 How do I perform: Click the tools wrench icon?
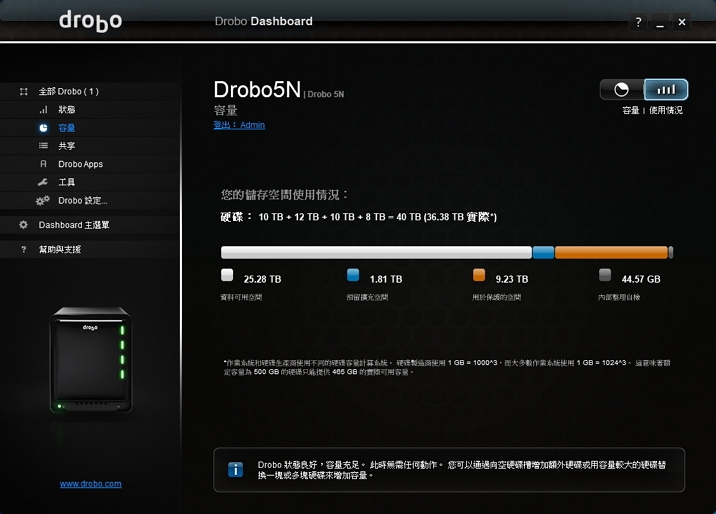[43, 182]
